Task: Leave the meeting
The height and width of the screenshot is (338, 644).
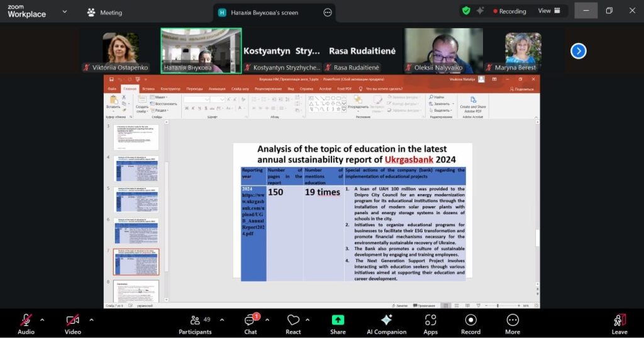Action: 619,322
